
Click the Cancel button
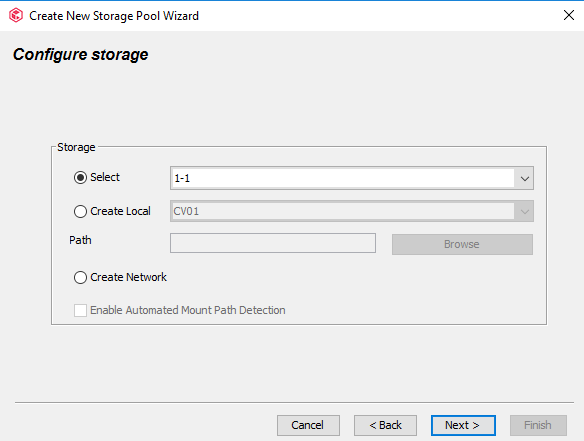point(308,425)
